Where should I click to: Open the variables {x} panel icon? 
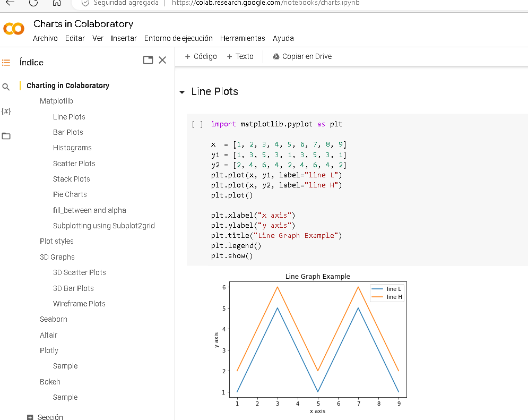(x=6, y=111)
